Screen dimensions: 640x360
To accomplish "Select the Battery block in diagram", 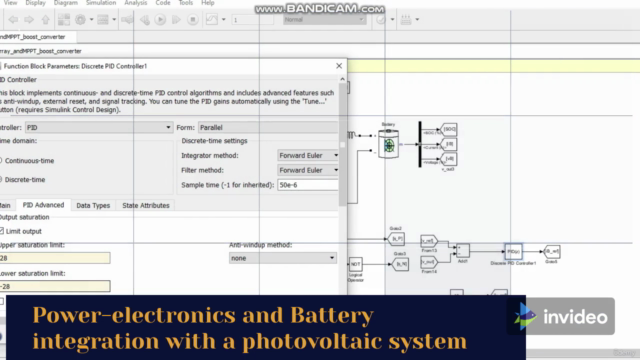I will pos(389,144).
